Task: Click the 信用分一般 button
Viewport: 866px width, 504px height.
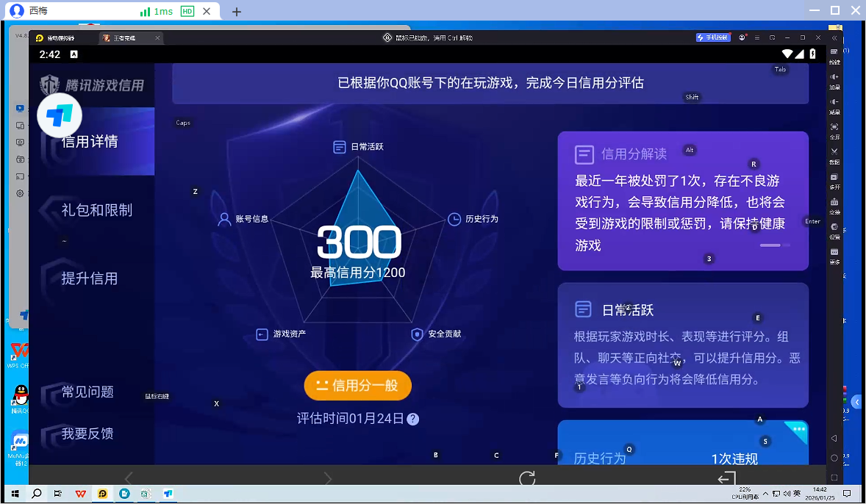Action: [357, 385]
